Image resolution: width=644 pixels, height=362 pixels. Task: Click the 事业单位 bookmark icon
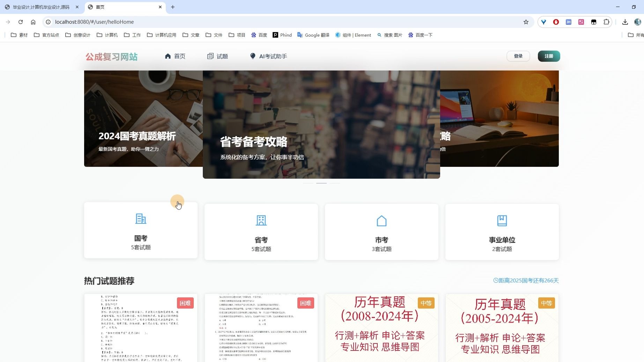click(x=502, y=221)
